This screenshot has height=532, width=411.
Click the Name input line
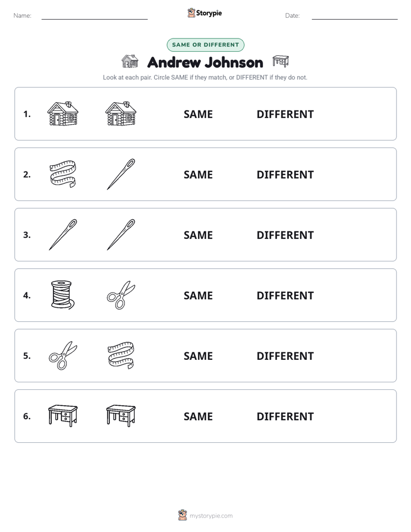[x=94, y=16]
